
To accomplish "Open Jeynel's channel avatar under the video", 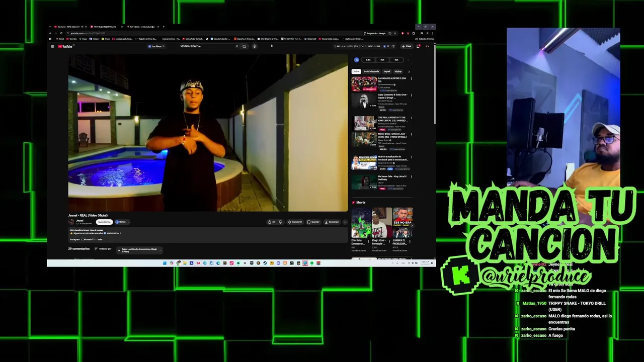I will 71,222.
